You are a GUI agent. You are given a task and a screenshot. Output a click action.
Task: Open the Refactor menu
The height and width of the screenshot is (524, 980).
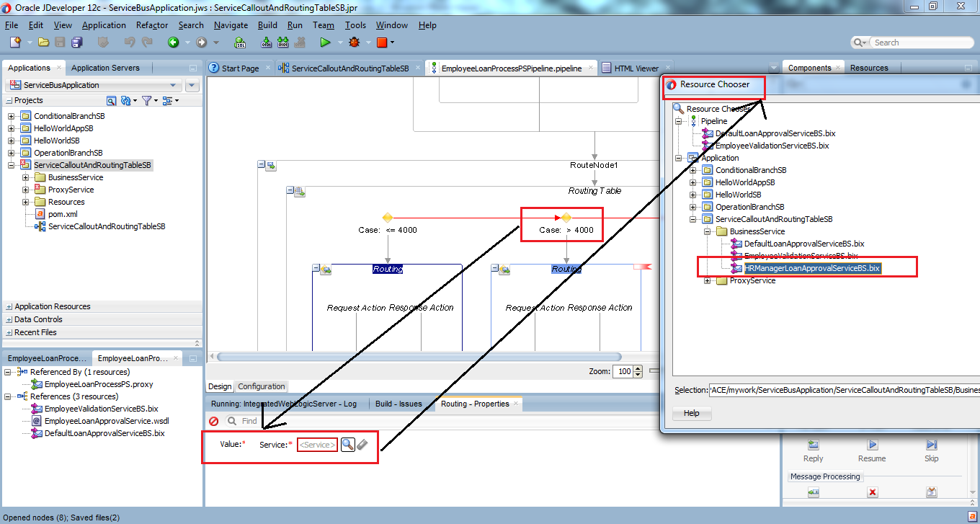(x=152, y=25)
